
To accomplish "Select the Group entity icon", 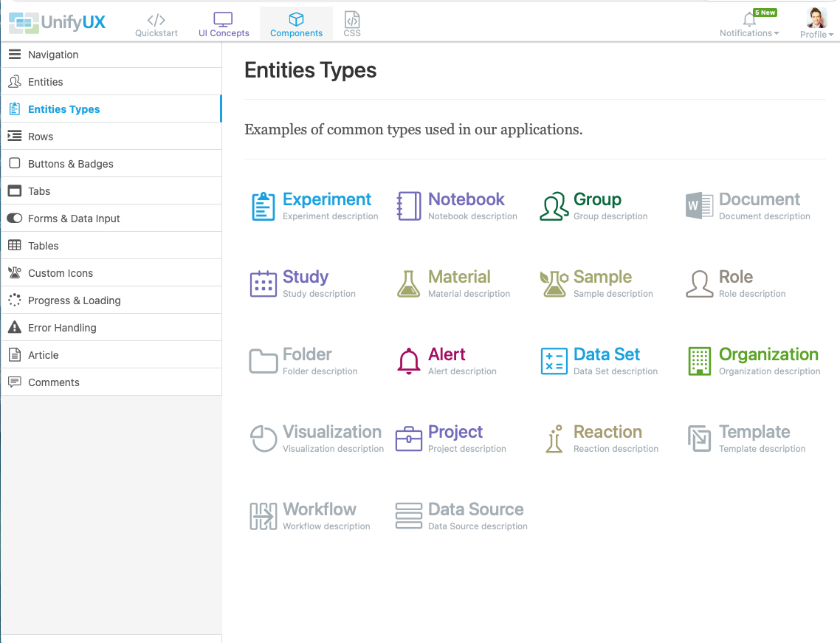I will pos(554,206).
